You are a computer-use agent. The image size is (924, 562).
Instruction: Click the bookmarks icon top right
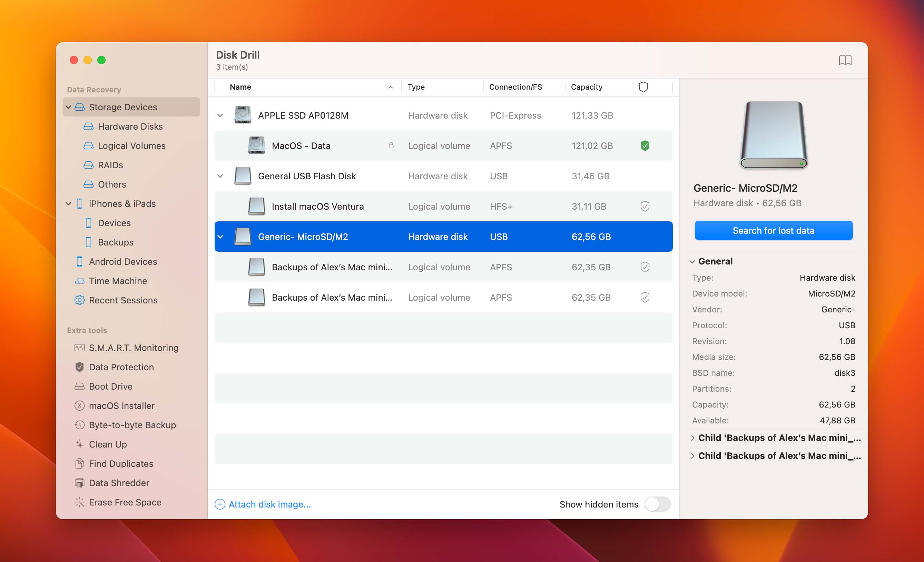click(845, 59)
